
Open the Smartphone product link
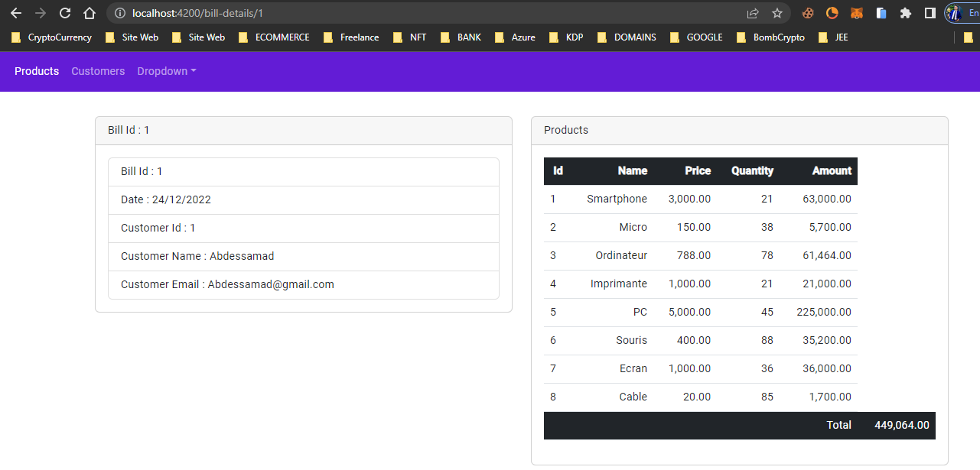[617, 199]
